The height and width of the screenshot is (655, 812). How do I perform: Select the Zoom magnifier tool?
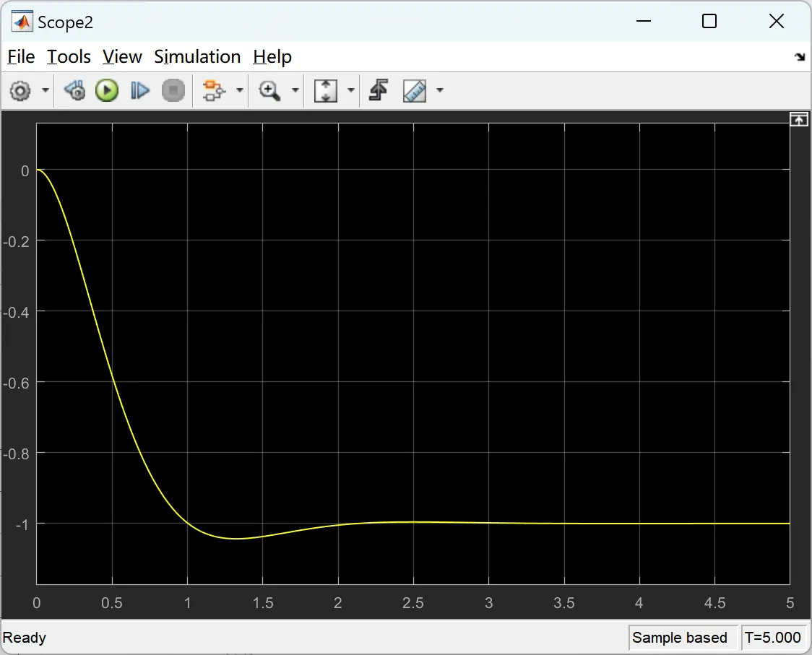coord(269,90)
